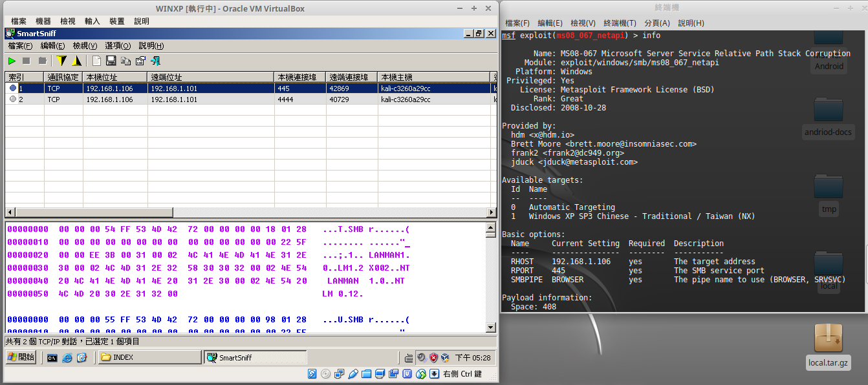Sort by 索引 column header

(x=25, y=77)
